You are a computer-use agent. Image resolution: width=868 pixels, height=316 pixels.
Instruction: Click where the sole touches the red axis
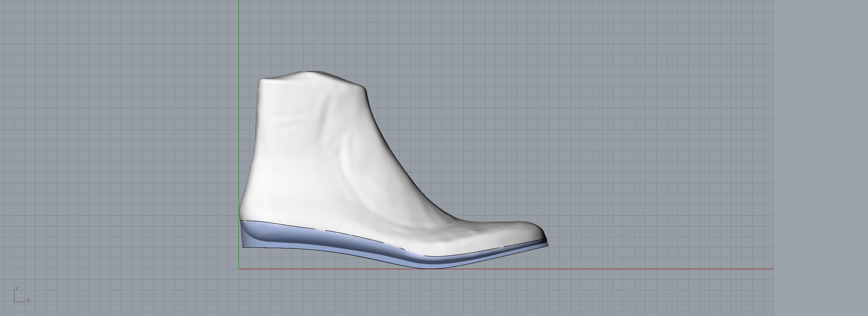click(430, 268)
